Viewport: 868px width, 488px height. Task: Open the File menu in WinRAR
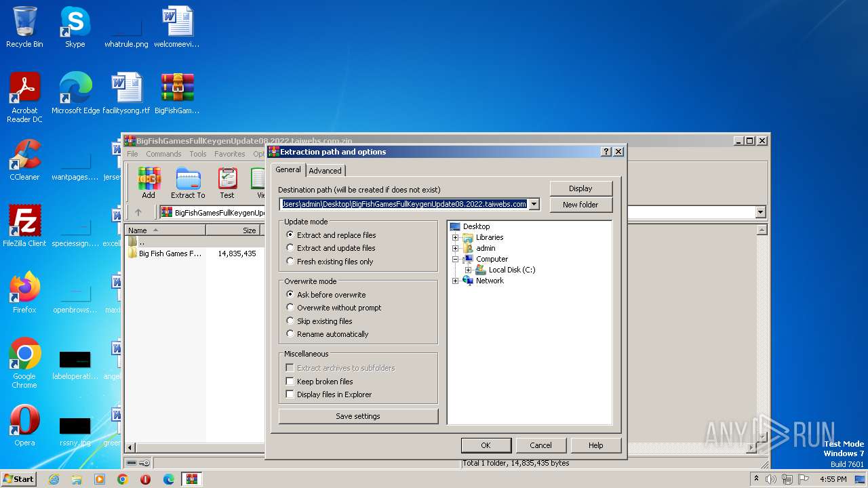coord(132,154)
